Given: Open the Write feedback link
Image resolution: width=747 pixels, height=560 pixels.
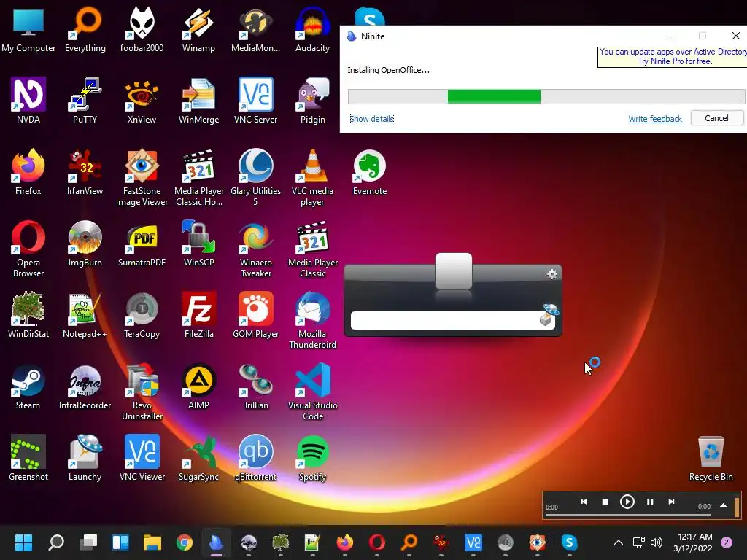Looking at the screenshot, I should (x=655, y=119).
